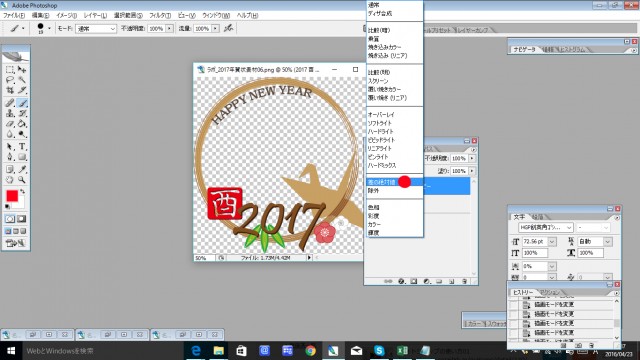Select the Paint Bucket tool
The width and height of the screenshot is (640, 360).
22,124
